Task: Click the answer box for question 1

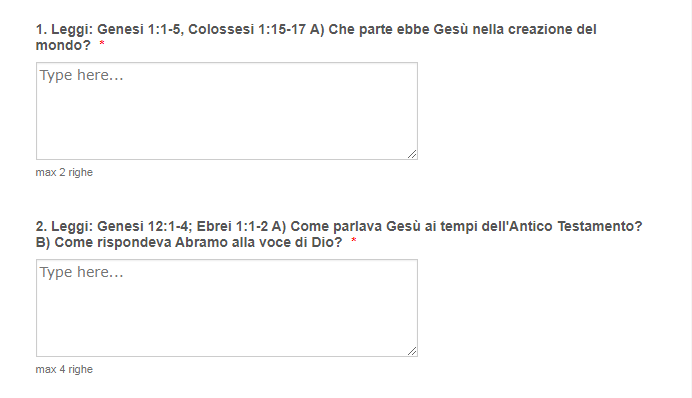Action: (x=227, y=111)
